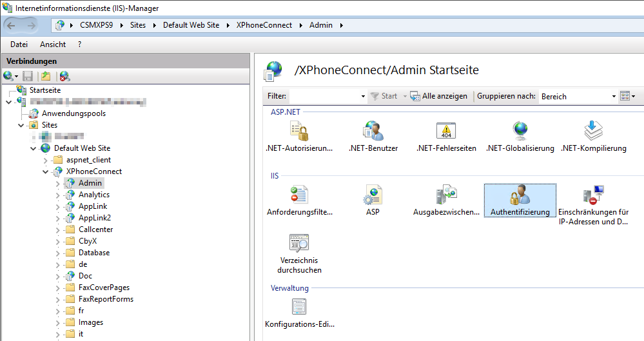This screenshot has height=341, width=644.
Task: Open the Konfigurations-Editor feature icon
Action: 299,307
